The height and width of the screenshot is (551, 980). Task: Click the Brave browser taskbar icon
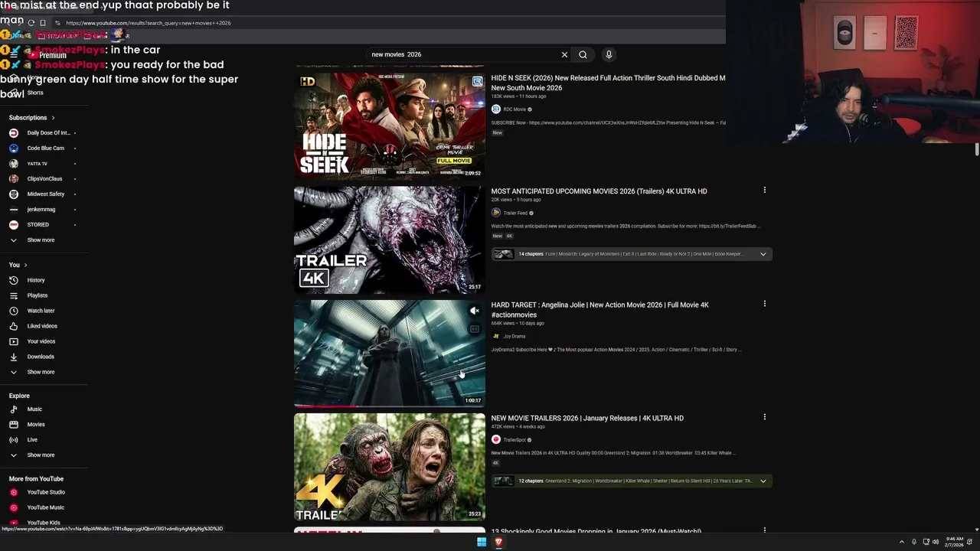[x=498, y=542]
